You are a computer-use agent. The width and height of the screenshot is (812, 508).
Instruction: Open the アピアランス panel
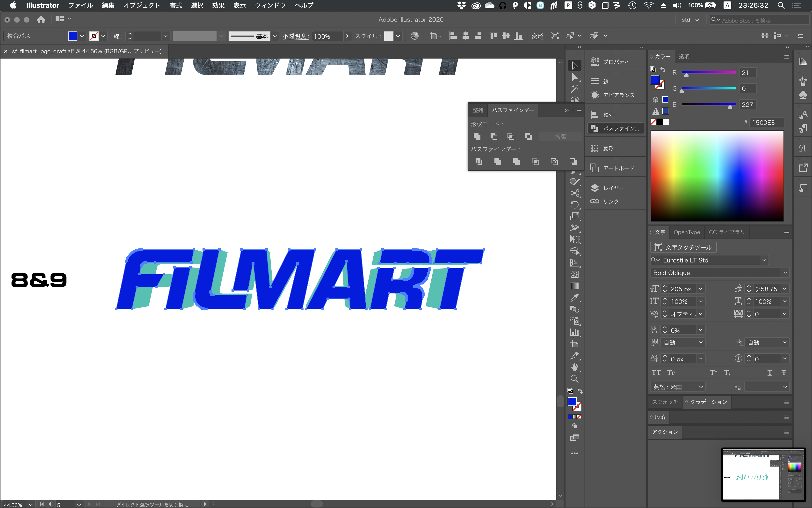pos(615,95)
